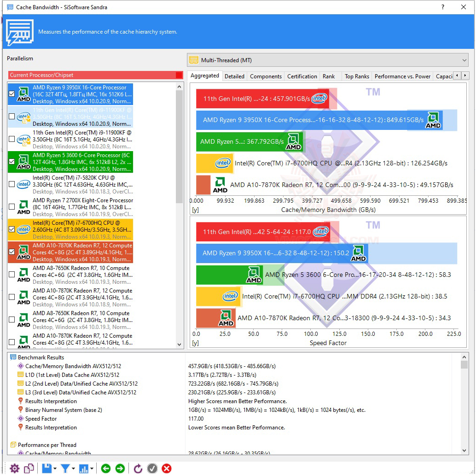Click the blue floppy disk save icon
Viewport: 476px width, 475px height.
pos(47,468)
